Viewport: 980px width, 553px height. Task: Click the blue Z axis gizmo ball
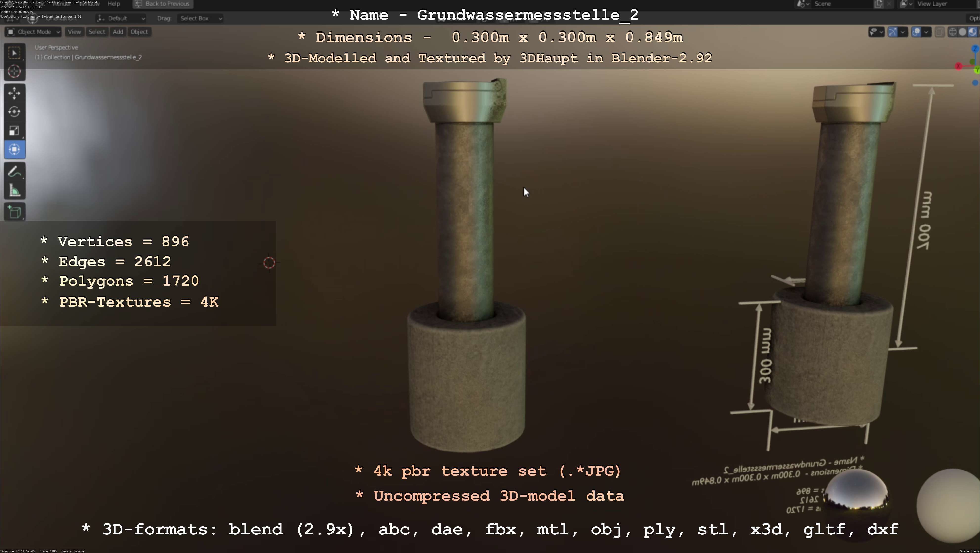pyautogui.click(x=975, y=49)
